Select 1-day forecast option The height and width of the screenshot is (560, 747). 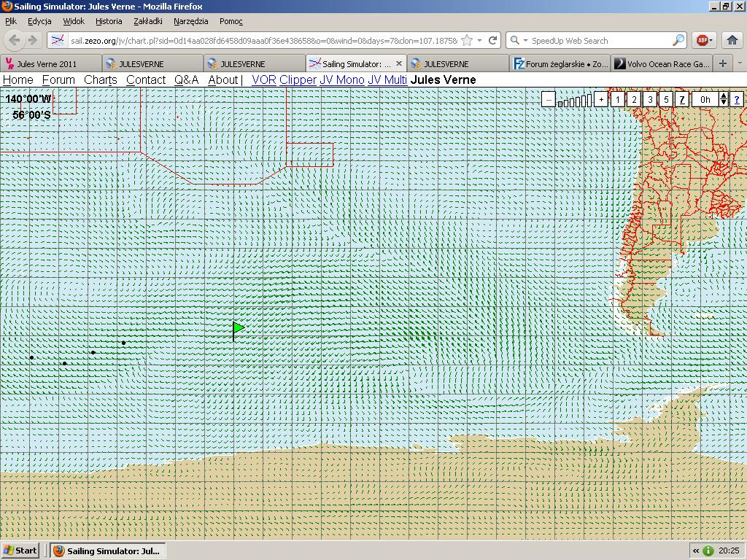click(x=618, y=99)
